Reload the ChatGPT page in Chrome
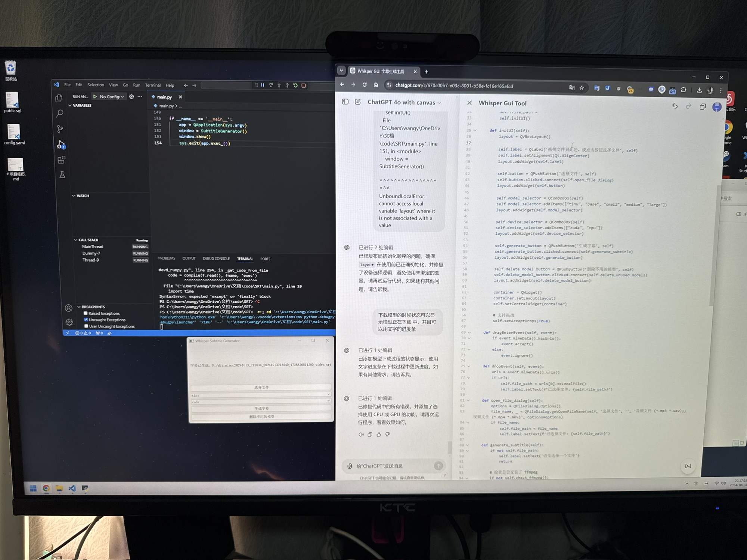Image resolution: width=747 pixels, height=560 pixels. tap(365, 85)
